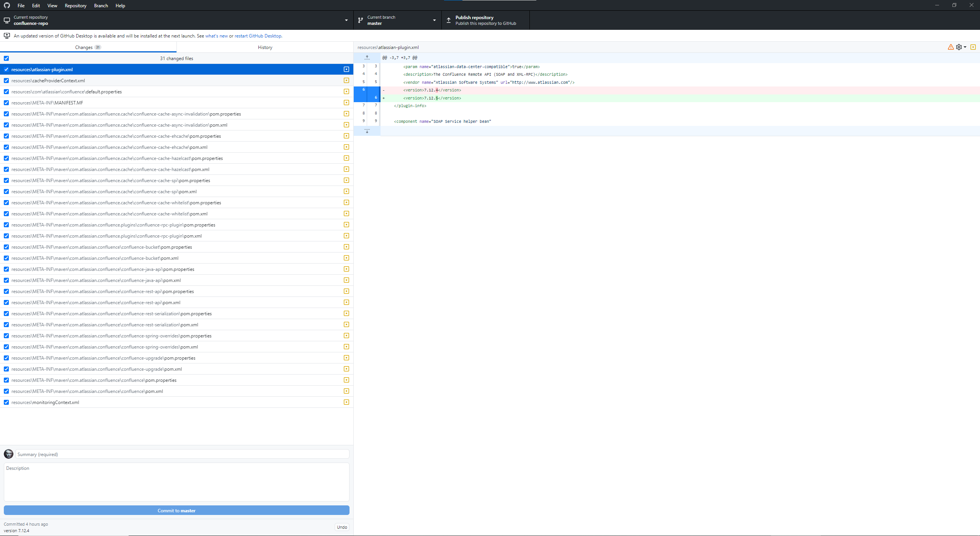This screenshot has width=980, height=536.
Task: Uncheck default.properties file checkbox
Action: [6, 91]
